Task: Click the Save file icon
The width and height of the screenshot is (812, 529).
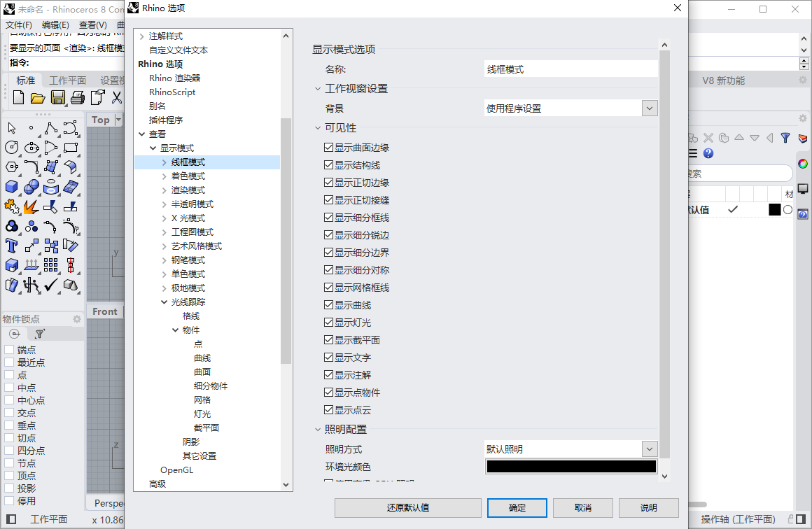Action: (x=57, y=97)
